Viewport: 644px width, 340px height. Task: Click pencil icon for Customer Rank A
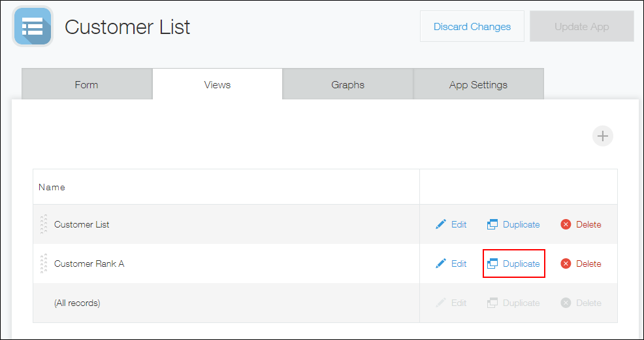(441, 263)
